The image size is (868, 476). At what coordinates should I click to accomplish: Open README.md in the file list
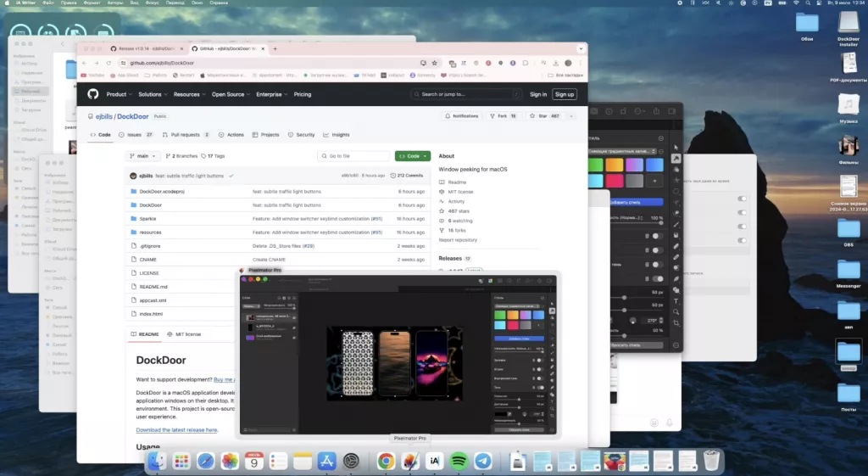(153, 287)
